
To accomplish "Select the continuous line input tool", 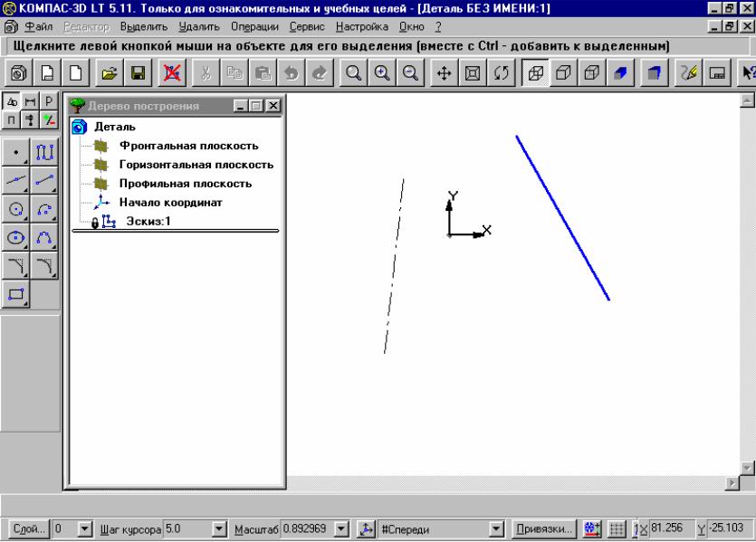I will pyautogui.click(x=44, y=153).
